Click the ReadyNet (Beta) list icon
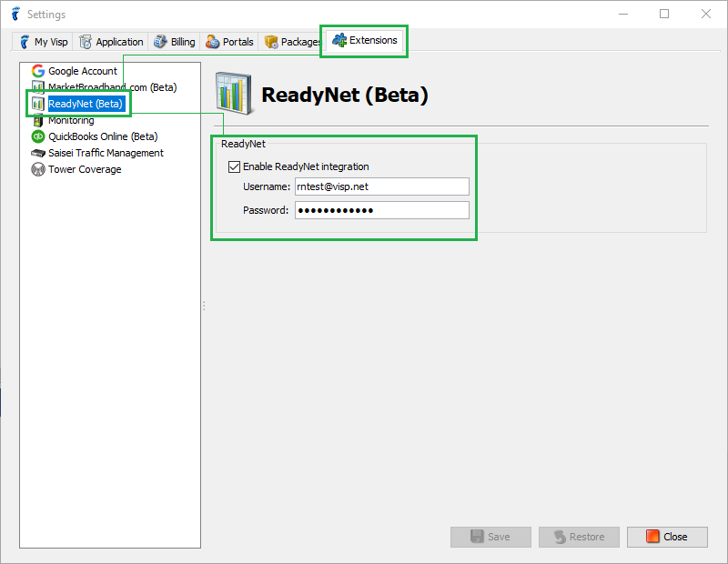Viewport: 728px width, 564px height. click(38, 104)
